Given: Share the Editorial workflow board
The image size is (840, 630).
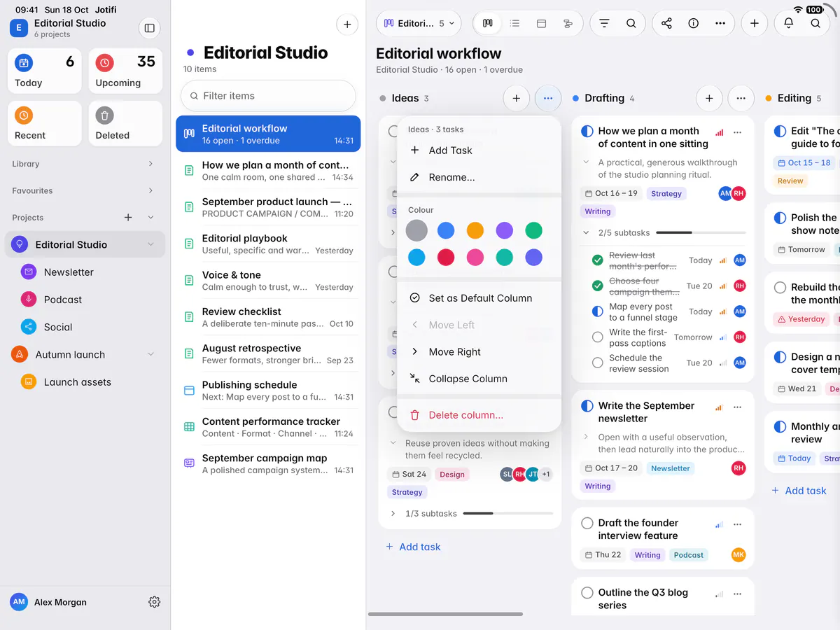Looking at the screenshot, I should point(666,23).
